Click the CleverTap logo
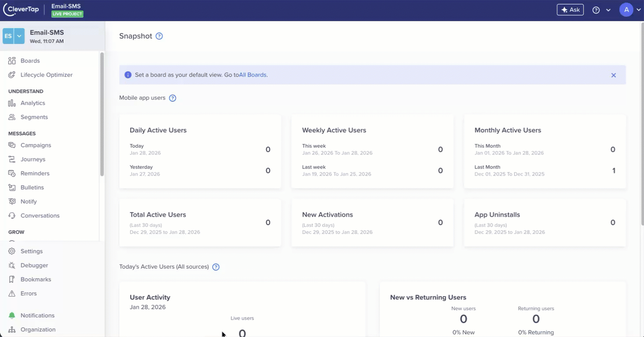This screenshot has height=337, width=644. (x=20, y=10)
